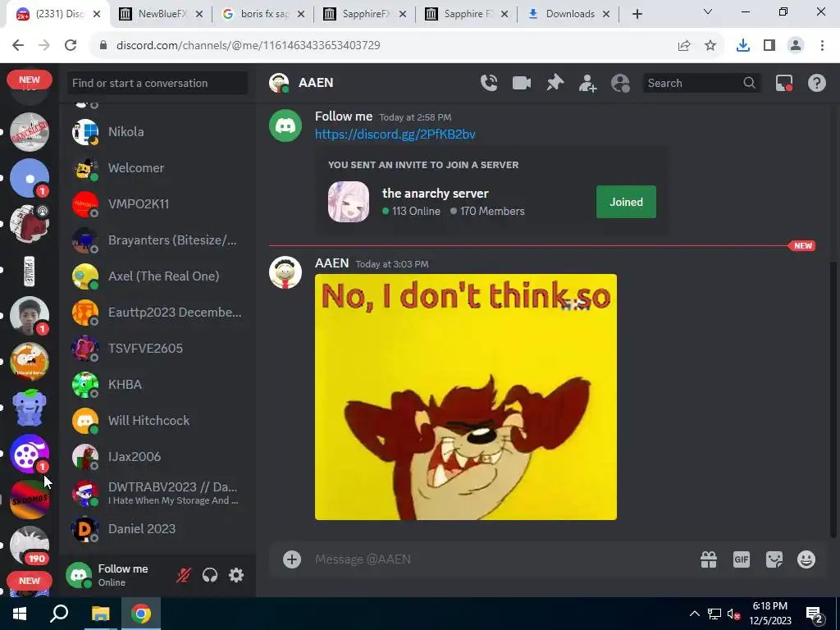Image resolution: width=840 pixels, height=630 pixels.
Task: Expand the tab search chevron
Action: point(708,11)
